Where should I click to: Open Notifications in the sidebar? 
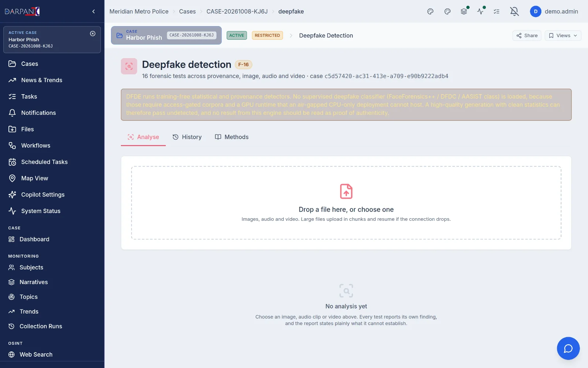(52, 113)
